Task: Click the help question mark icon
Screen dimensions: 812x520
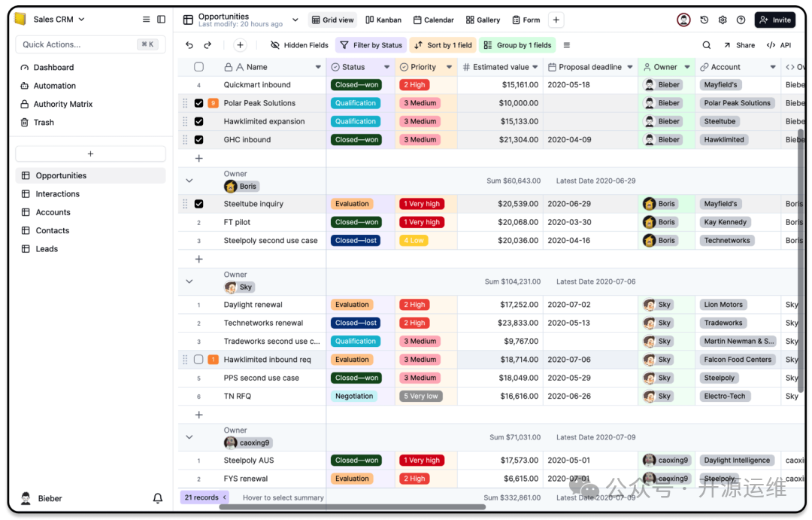Action: (741, 20)
